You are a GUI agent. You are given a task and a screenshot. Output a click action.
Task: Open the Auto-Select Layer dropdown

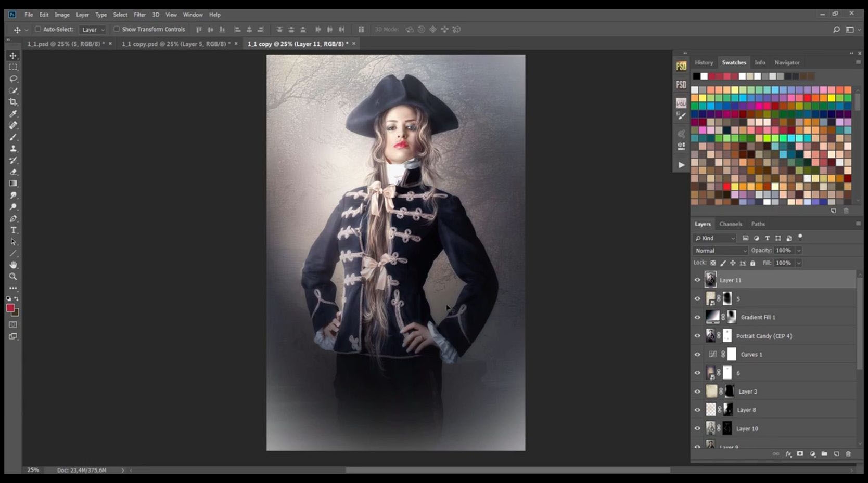coord(93,30)
